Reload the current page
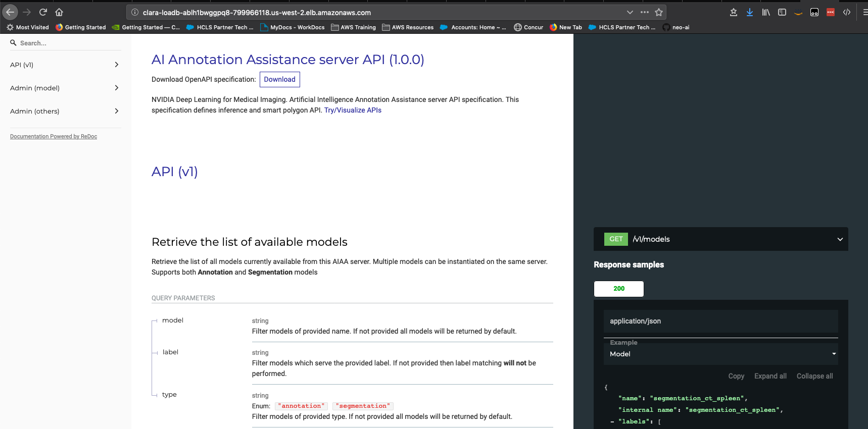This screenshot has width=868, height=429. click(43, 12)
